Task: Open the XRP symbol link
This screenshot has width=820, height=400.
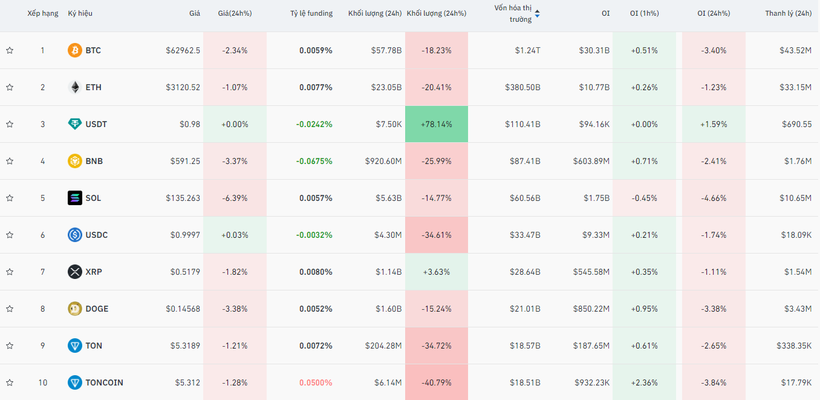Action: click(94, 272)
